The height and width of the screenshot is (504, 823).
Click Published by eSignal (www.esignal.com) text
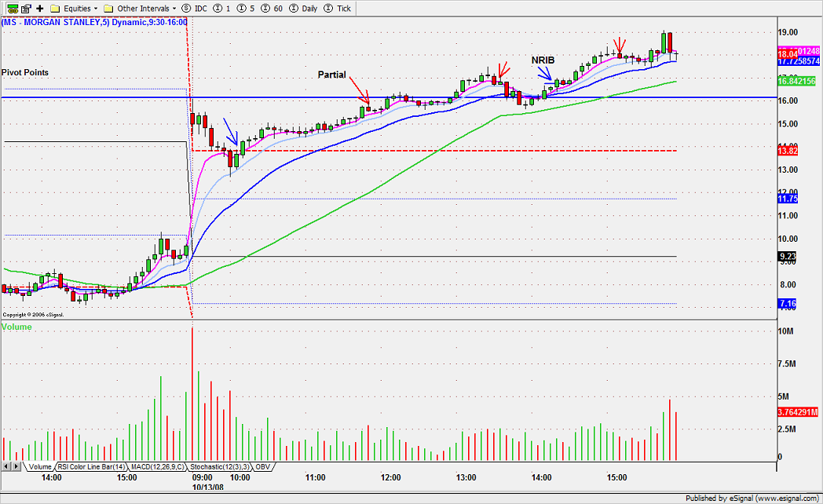[752, 499]
